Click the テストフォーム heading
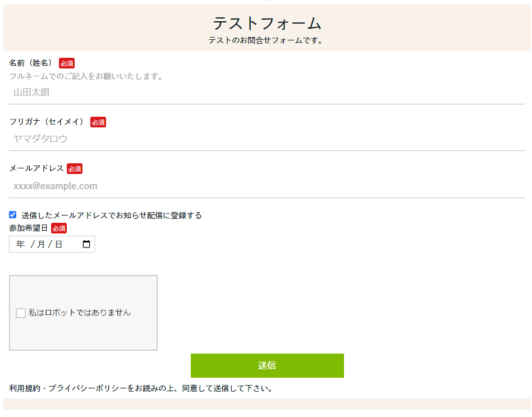 (267, 24)
